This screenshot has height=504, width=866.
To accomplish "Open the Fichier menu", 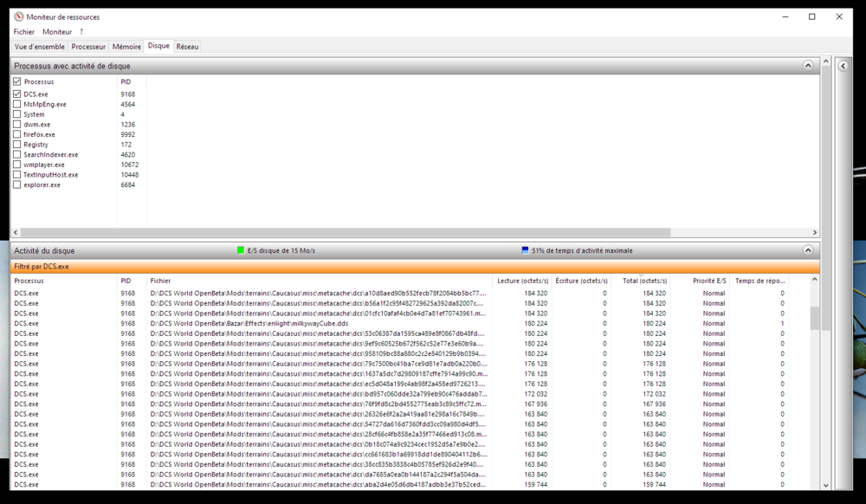I will [x=23, y=32].
